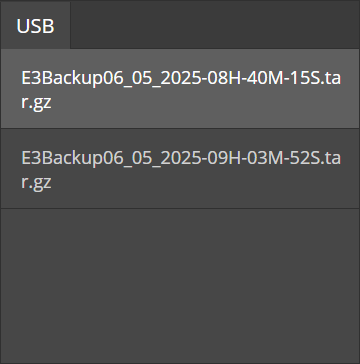This screenshot has height=364, width=360.
Task: Highlight the second row in the file list
Action: coord(180,169)
